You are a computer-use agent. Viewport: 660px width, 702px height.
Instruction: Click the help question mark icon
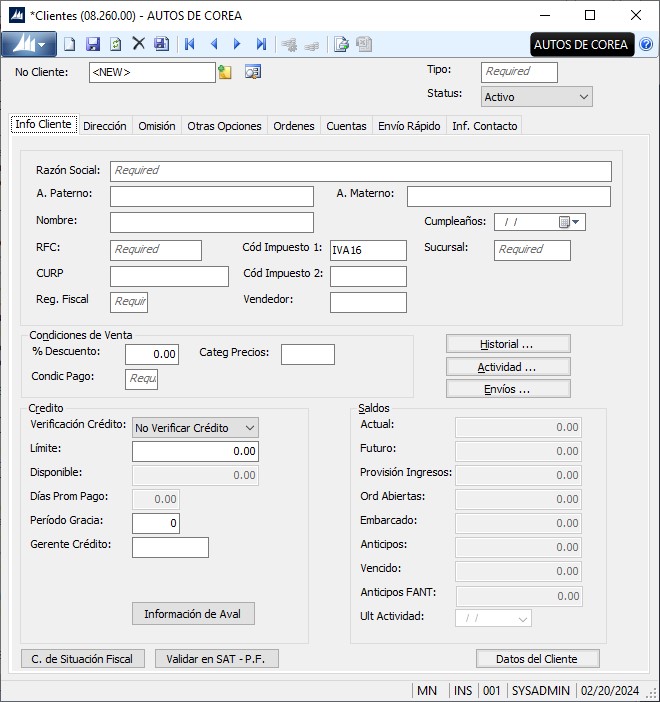point(646,44)
